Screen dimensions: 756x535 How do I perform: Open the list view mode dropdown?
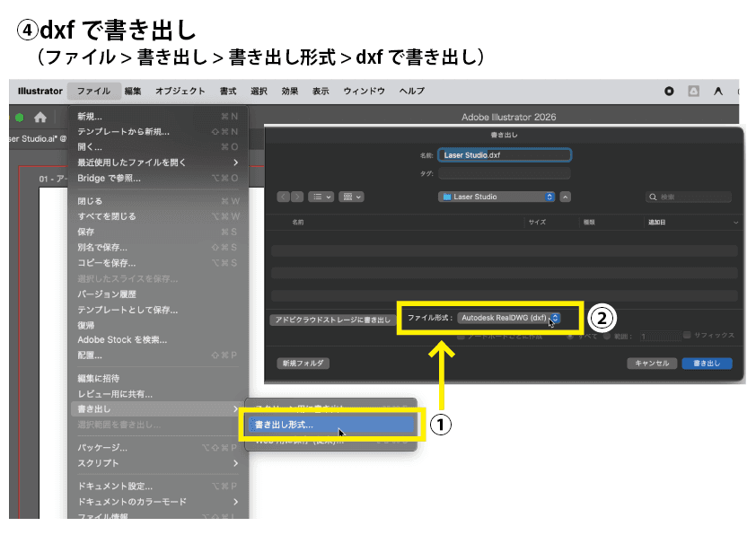[321, 197]
